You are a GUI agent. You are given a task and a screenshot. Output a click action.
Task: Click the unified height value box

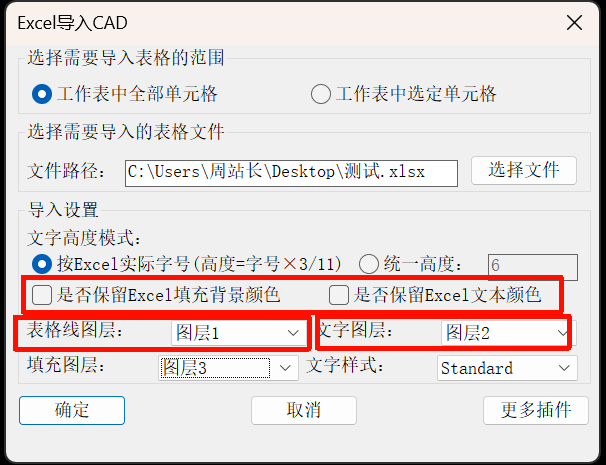(x=533, y=267)
